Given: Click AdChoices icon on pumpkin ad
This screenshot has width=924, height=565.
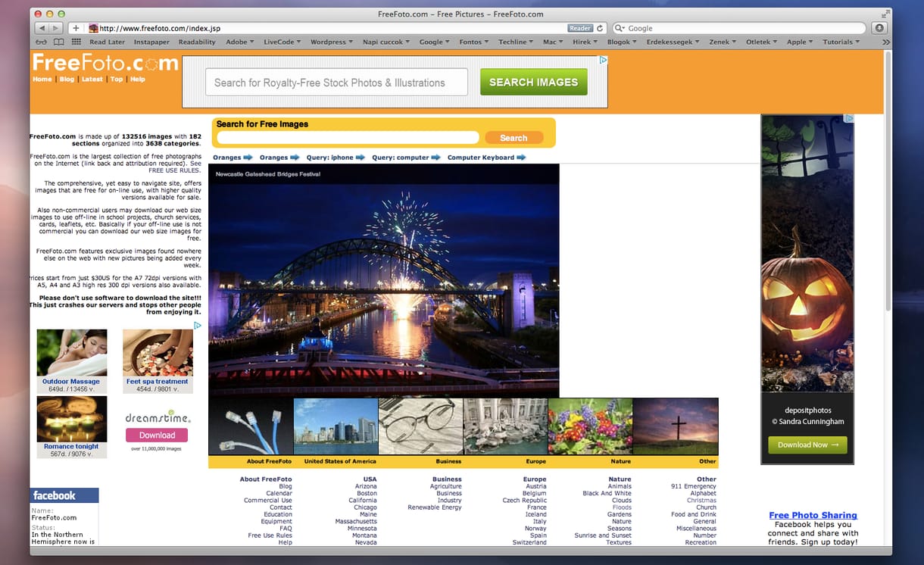Looking at the screenshot, I should [849, 119].
